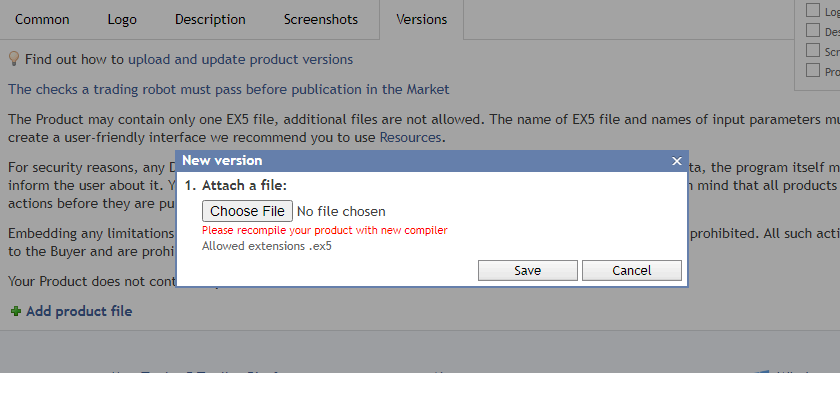The width and height of the screenshot is (840, 395).
Task: Cancel the New version dialog
Action: pyautogui.click(x=632, y=271)
